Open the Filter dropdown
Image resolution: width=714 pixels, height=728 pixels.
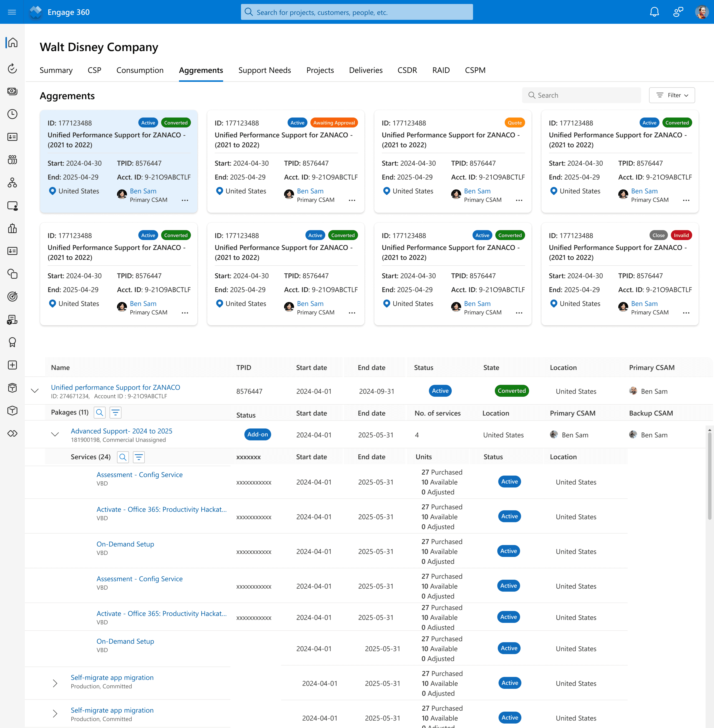click(672, 95)
